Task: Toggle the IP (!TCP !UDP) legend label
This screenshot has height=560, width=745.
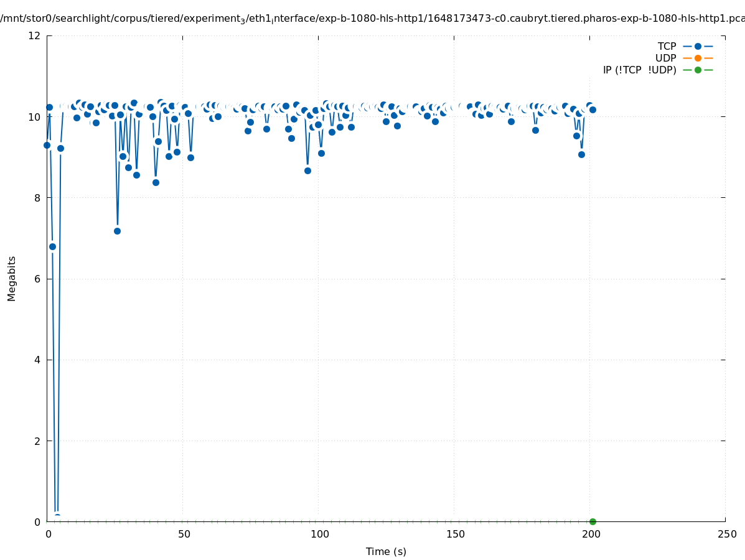Action: point(639,70)
